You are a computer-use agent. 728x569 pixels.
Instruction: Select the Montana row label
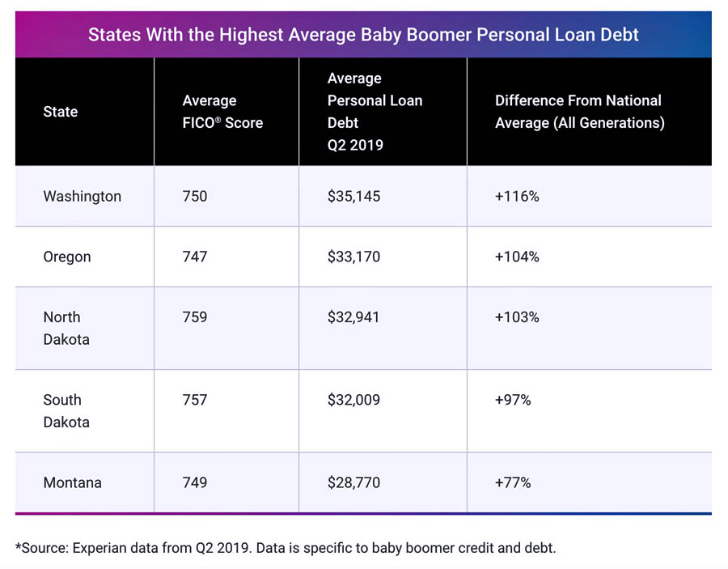[x=72, y=482]
